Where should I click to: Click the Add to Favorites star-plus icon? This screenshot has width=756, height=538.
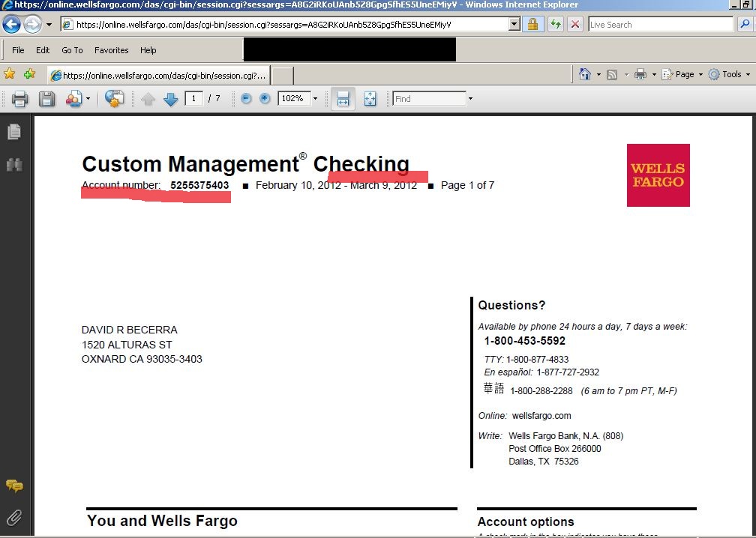pos(29,73)
